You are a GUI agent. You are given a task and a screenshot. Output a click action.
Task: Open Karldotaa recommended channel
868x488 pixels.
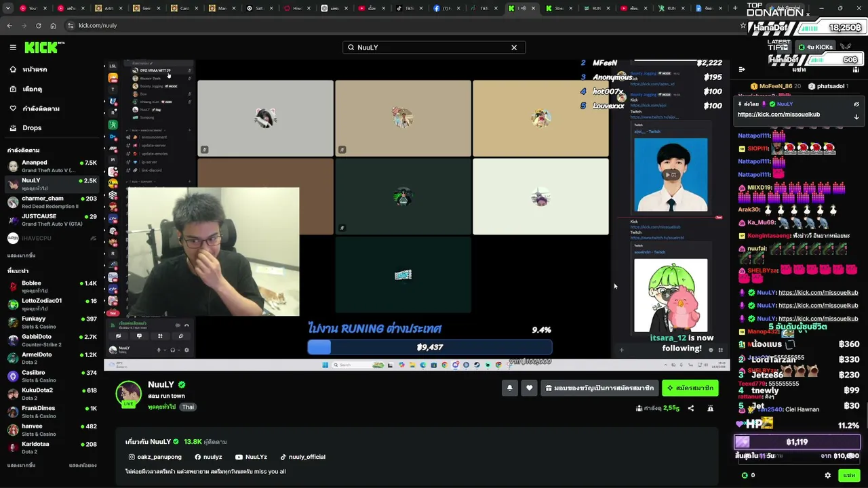click(52, 448)
